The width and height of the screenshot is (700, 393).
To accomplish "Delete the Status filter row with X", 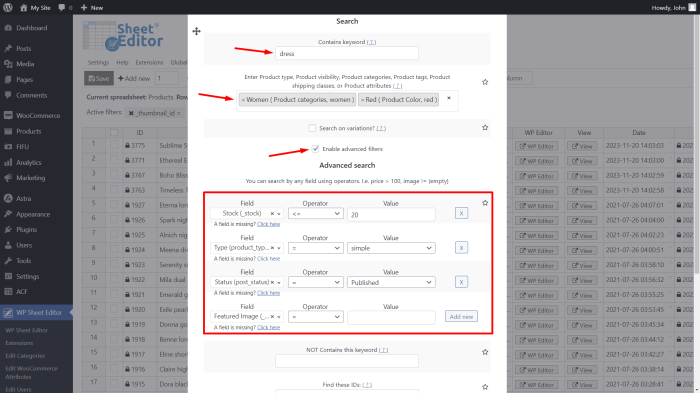I will point(461,282).
